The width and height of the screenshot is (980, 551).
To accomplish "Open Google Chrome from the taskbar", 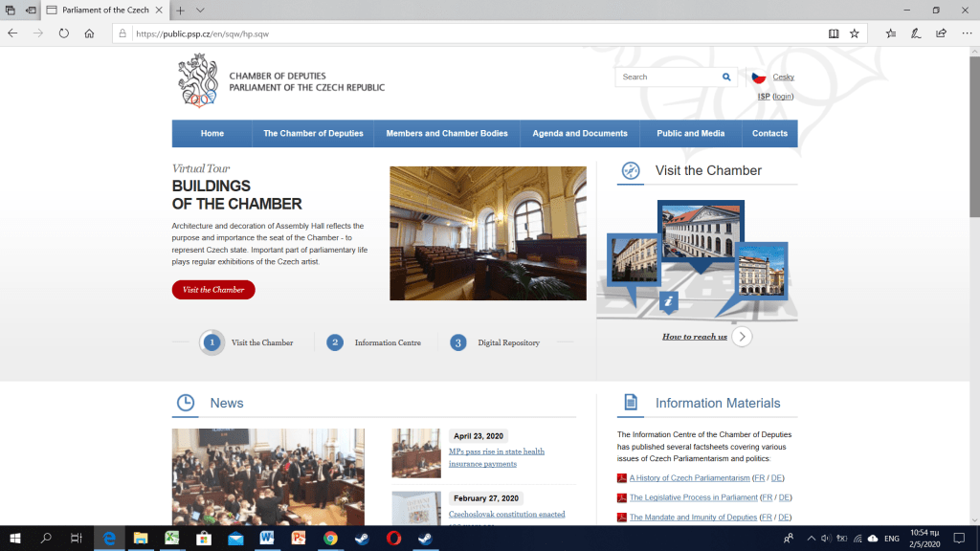I will pos(330,539).
